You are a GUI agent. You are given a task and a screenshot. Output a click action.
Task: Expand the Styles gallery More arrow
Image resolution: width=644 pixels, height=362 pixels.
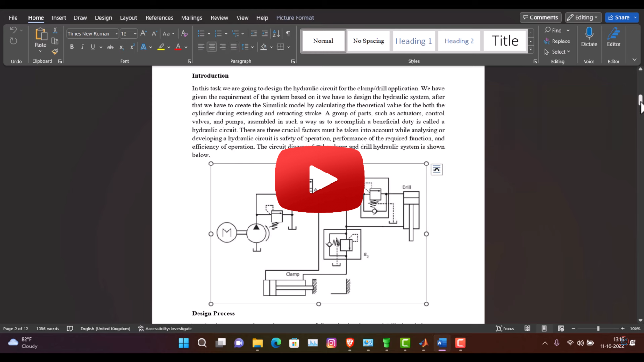tap(531, 49)
